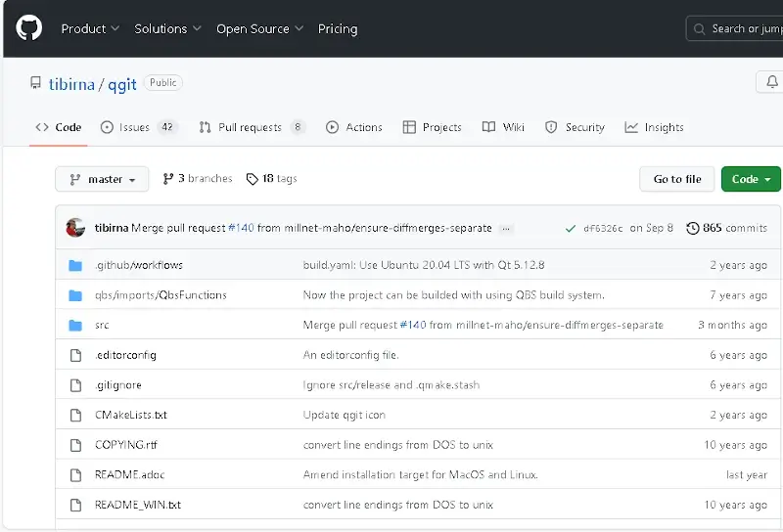Image resolution: width=783 pixels, height=532 pixels.
Task: Click the search input field
Action: [739, 28]
